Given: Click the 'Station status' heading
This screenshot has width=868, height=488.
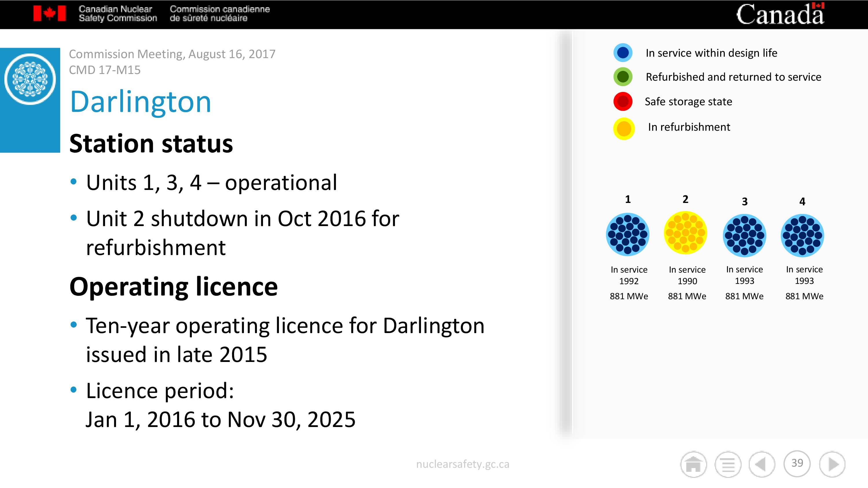Looking at the screenshot, I should pos(151,144).
